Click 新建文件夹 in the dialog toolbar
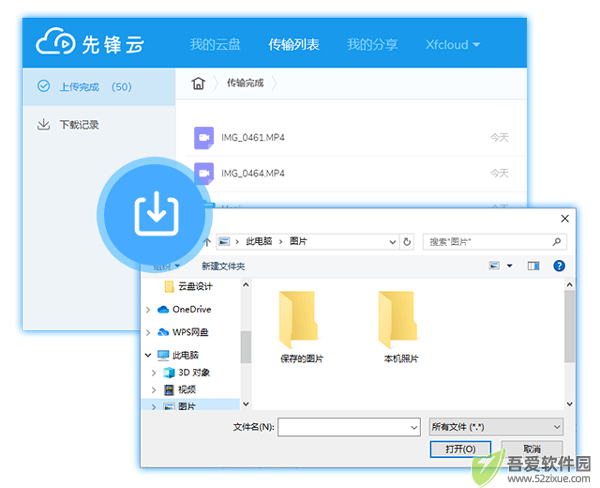Viewport: 600px width, 488px height. click(x=223, y=266)
